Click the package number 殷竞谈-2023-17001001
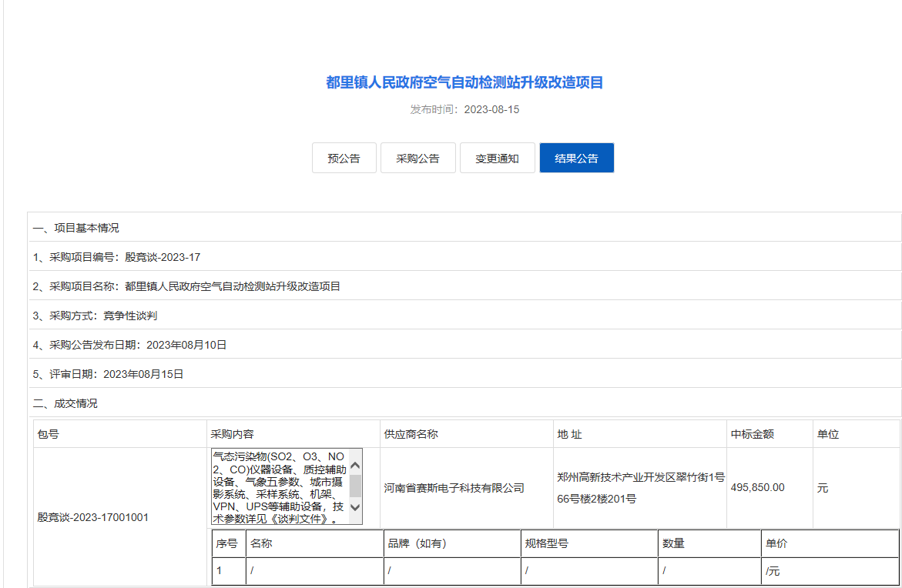 (x=93, y=517)
